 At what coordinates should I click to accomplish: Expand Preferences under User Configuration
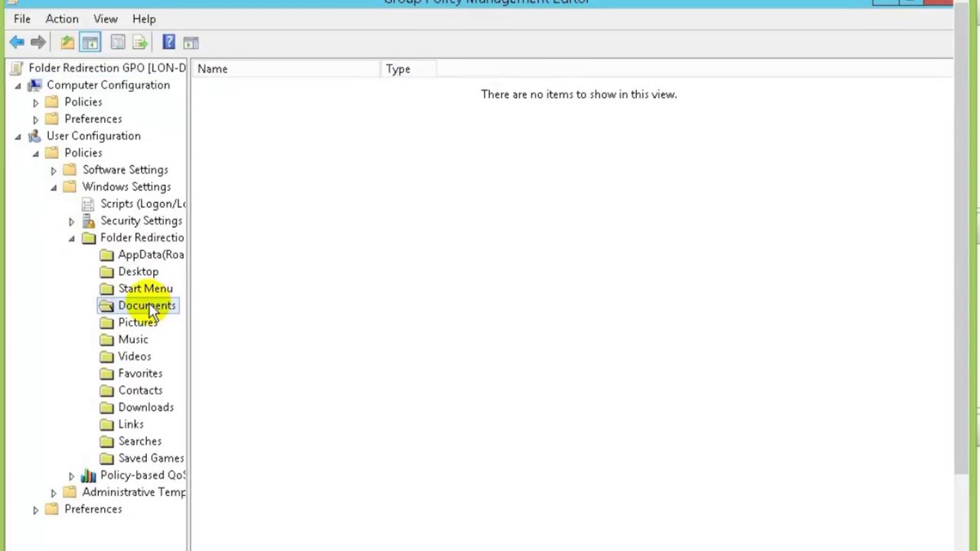click(x=35, y=510)
